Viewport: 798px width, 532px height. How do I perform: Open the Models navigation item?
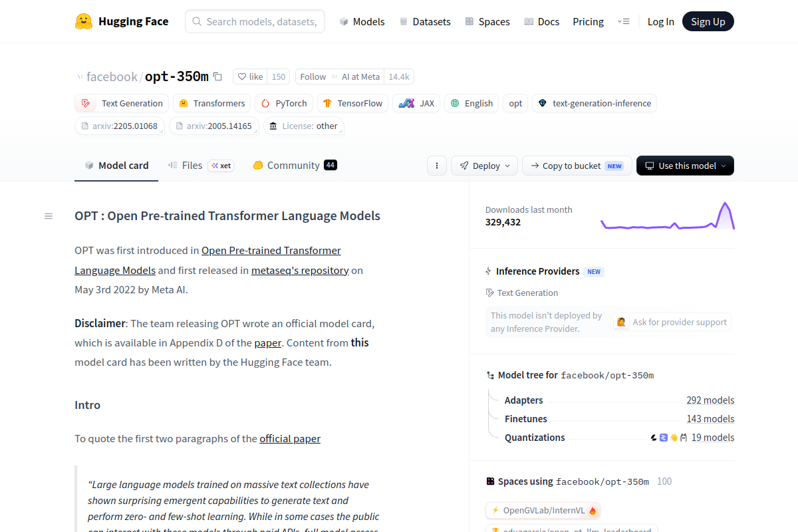click(362, 22)
